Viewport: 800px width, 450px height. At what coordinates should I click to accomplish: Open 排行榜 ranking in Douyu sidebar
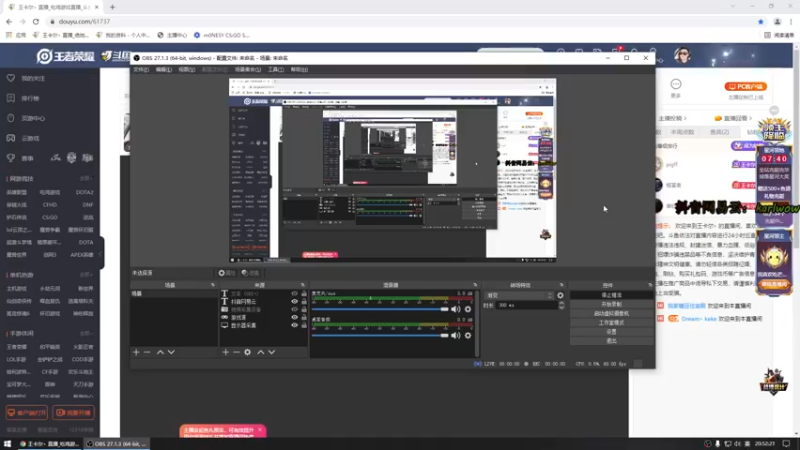pyautogui.click(x=30, y=98)
